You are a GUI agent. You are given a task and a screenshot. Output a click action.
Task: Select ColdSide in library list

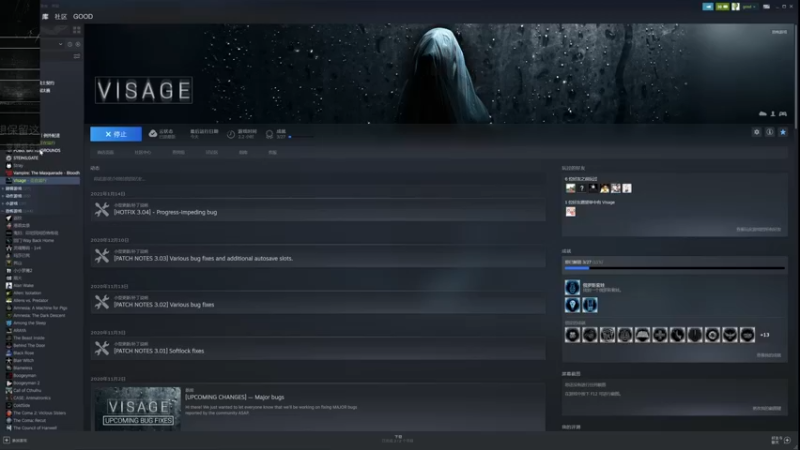pos(21,406)
